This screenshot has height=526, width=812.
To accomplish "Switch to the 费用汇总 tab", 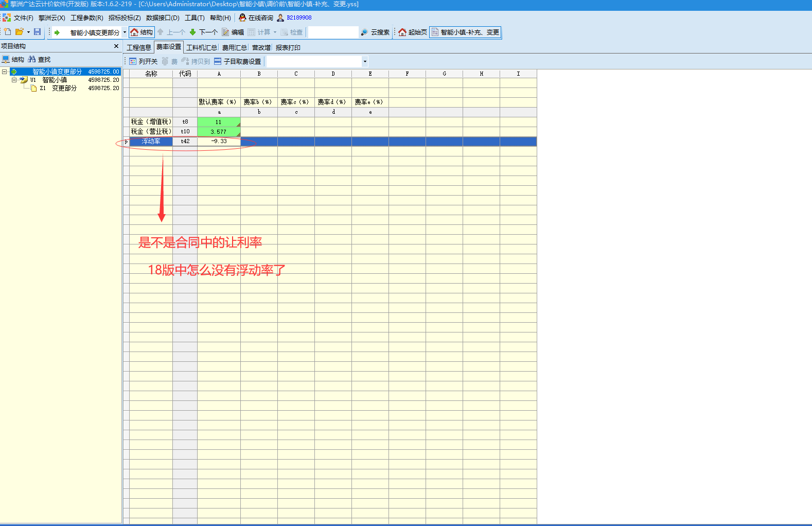I will click(x=234, y=47).
